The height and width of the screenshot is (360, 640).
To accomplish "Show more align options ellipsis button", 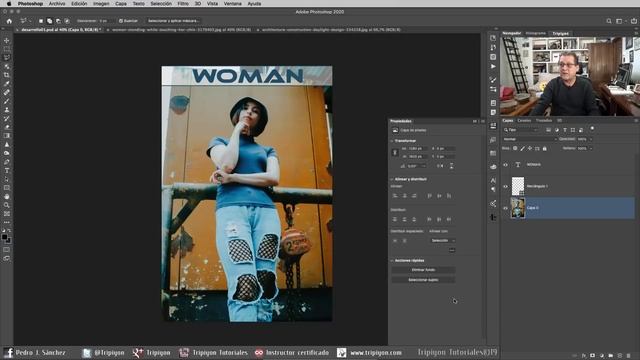I will tap(452, 250).
